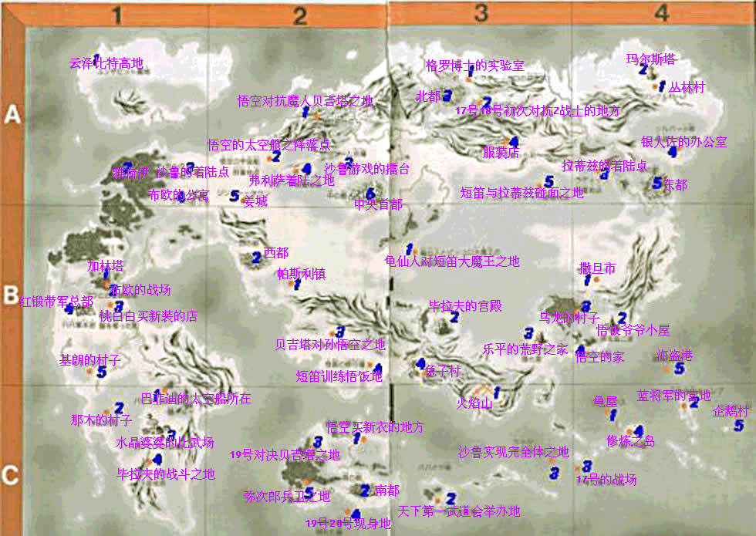The height and width of the screenshot is (536, 756).
Task: Click the 海盗港 label
Action: [674, 356]
